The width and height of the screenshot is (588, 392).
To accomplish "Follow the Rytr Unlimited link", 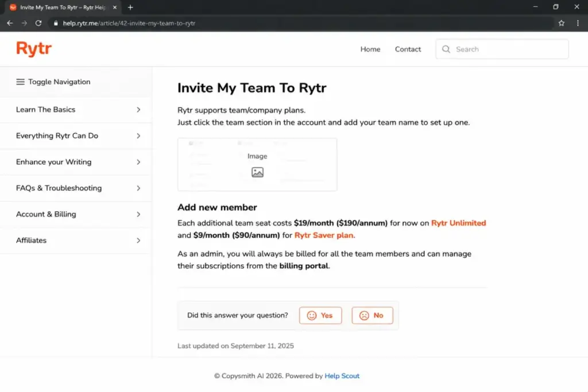I will click(458, 223).
